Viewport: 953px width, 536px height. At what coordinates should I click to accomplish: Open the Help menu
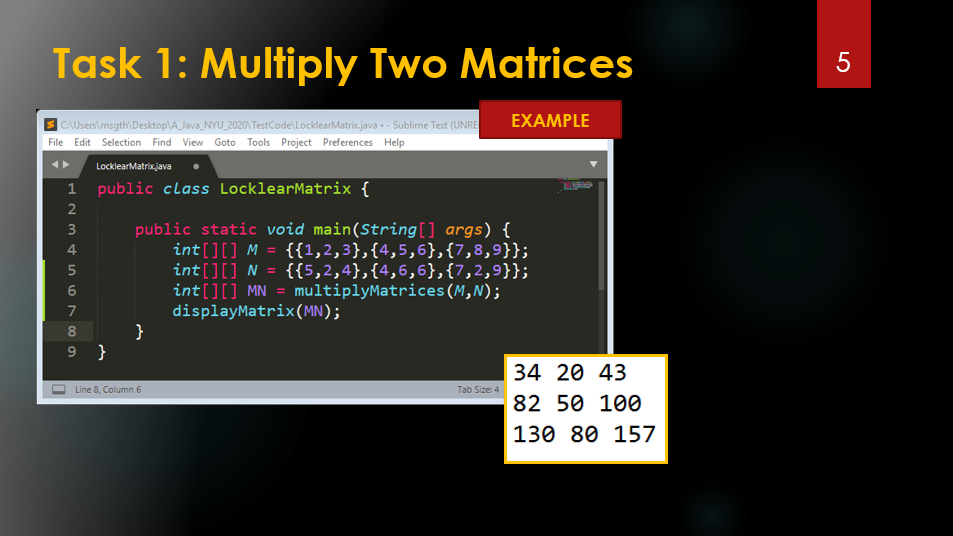click(394, 142)
